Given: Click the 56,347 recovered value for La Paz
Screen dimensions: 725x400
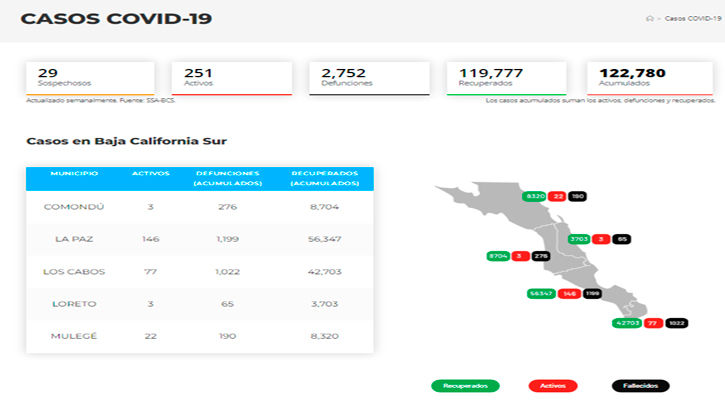Looking at the screenshot, I should coord(325,239).
